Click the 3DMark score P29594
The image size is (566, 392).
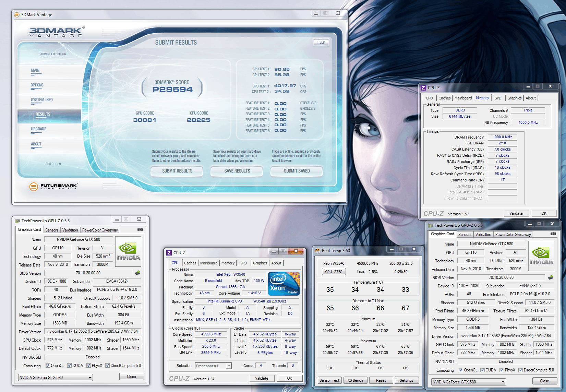(172, 90)
